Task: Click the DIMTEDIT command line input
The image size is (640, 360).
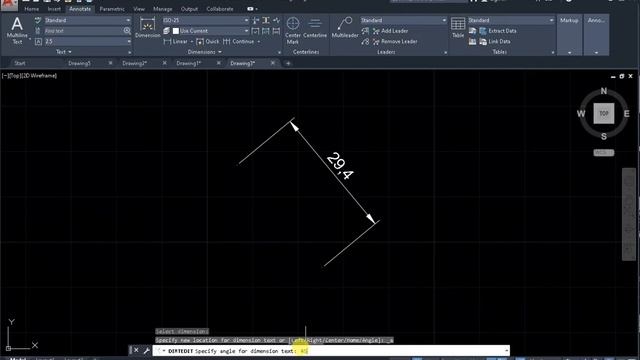Action: [x=331, y=351]
